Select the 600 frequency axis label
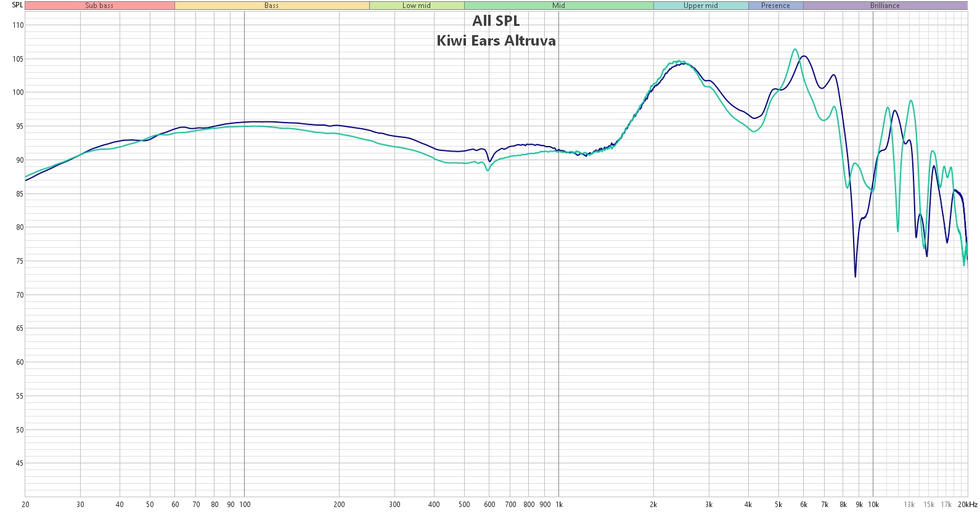Viewport: 980px width, 512px height. pyautogui.click(x=489, y=505)
